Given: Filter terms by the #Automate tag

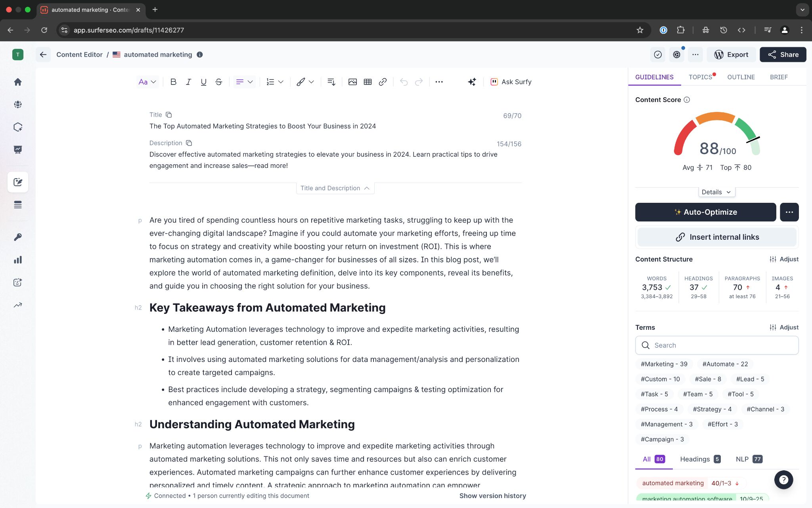Looking at the screenshot, I should [x=725, y=364].
